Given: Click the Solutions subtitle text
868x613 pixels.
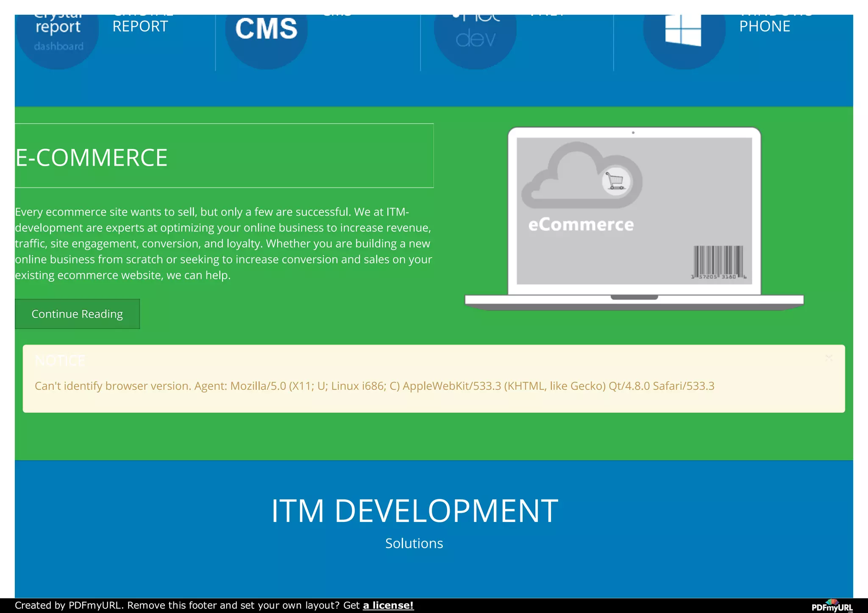Looking at the screenshot, I should pyautogui.click(x=414, y=544).
